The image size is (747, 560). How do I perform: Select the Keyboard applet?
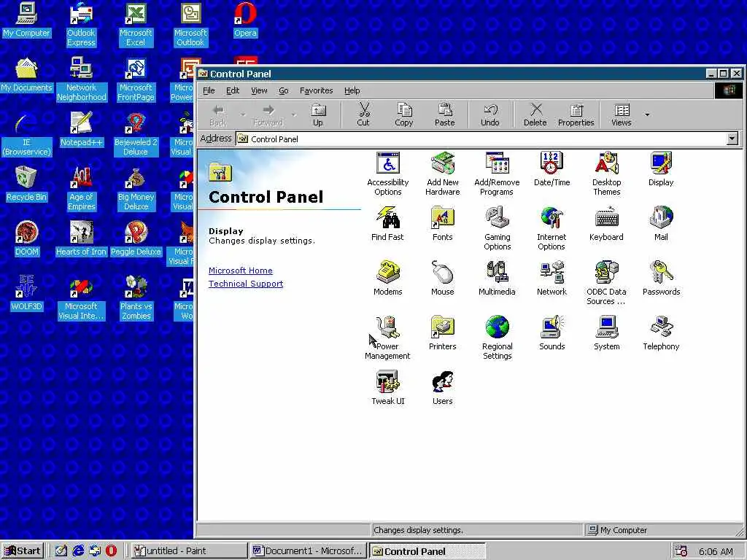(x=606, y=224)
